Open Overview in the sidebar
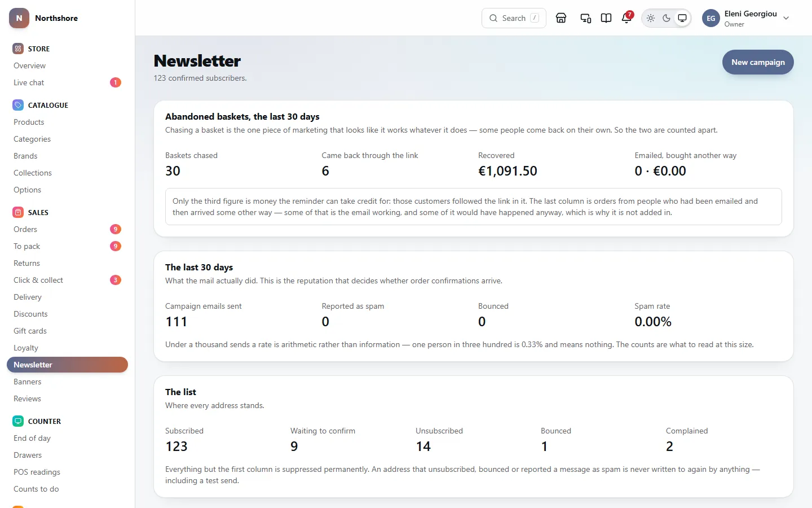 coord(68,65)
